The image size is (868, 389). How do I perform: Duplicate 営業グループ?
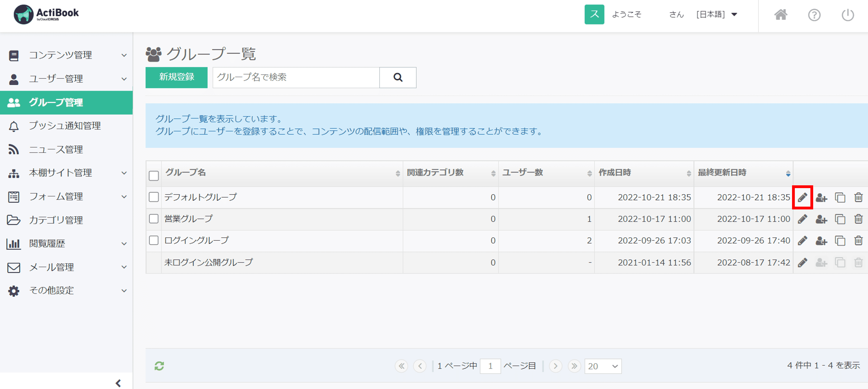tap(840, 219)
